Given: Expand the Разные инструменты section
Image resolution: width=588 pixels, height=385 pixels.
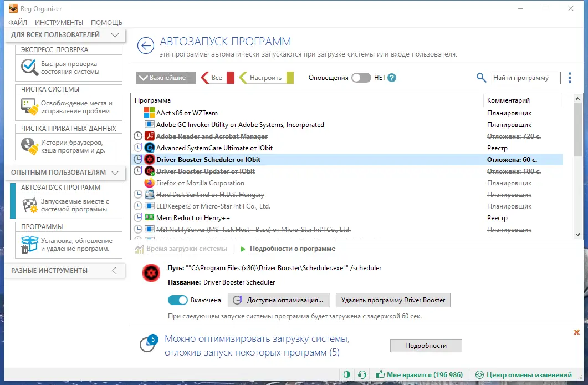Looking at the screenshot, I should point(114,271).
